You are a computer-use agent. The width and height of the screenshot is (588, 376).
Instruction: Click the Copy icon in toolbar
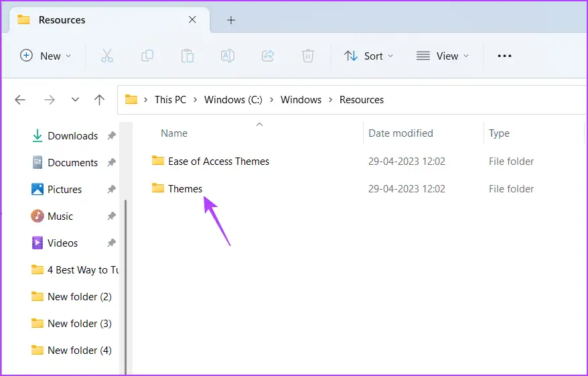coord(147,56)
